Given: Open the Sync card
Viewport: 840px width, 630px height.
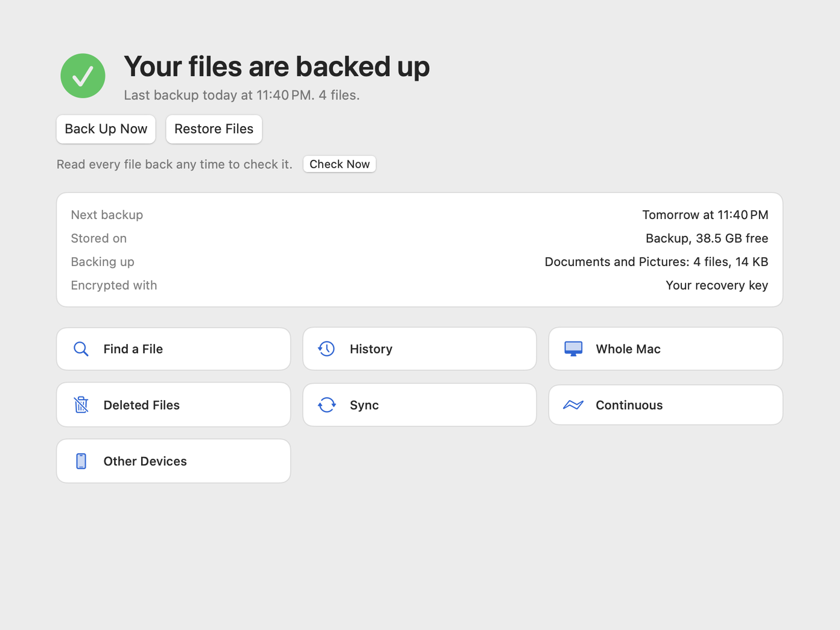Looking at the screenshot, I should (420, 405).
